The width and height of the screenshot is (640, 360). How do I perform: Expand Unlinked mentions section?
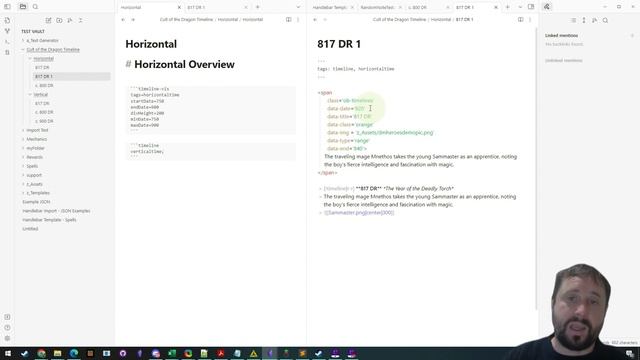tap(564, 60)
